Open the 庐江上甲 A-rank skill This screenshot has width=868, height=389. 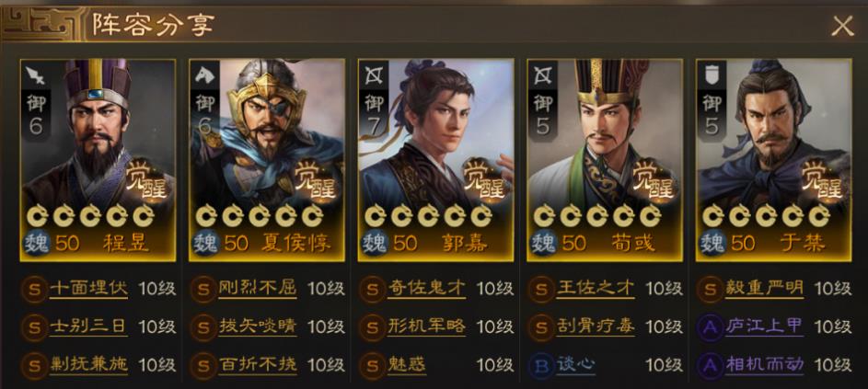click(x=764, y=326)
